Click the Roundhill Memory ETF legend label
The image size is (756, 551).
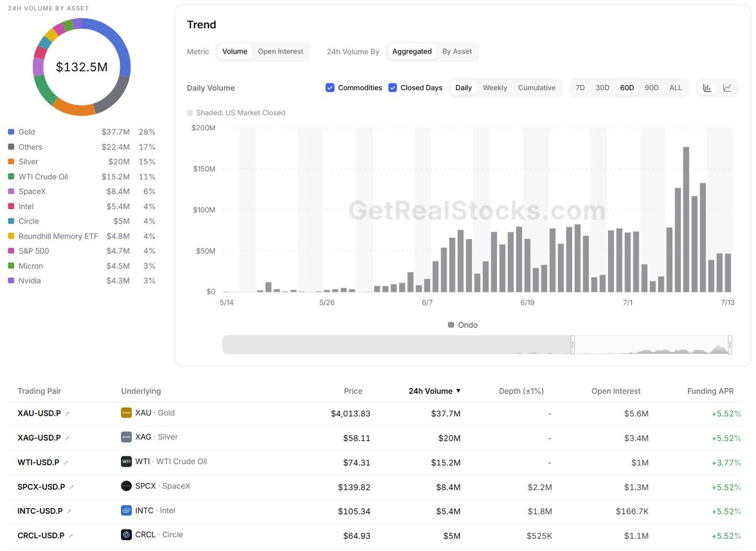(x=59, y=236)
